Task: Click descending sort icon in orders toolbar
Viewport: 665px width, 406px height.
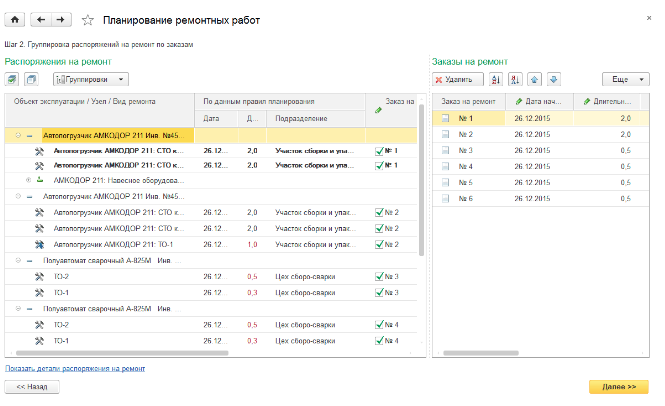Action: [515, 79]
